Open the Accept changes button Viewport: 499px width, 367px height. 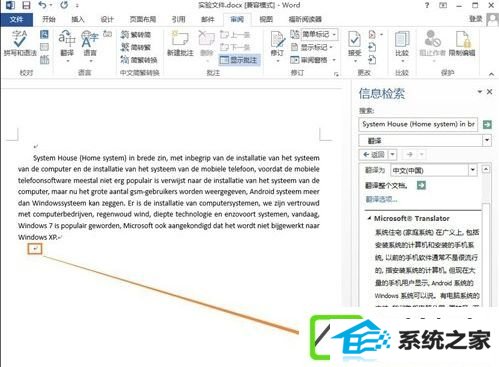click(x=355, y=45)
